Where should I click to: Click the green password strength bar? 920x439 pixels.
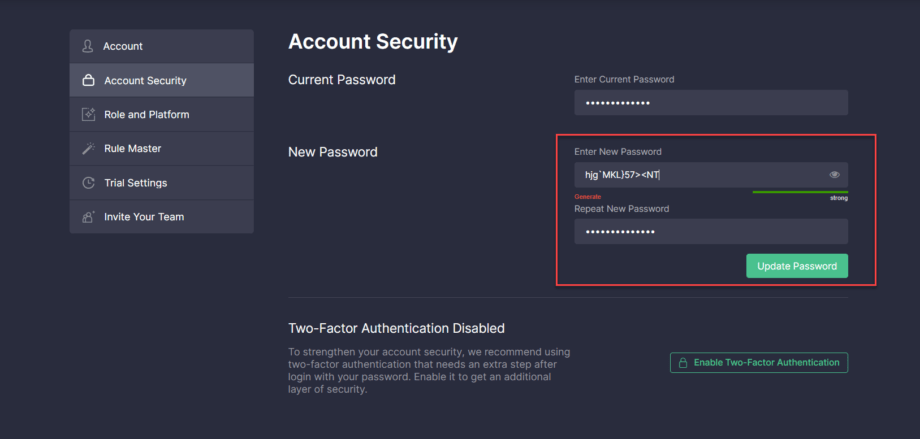click(x=800, y=192)
